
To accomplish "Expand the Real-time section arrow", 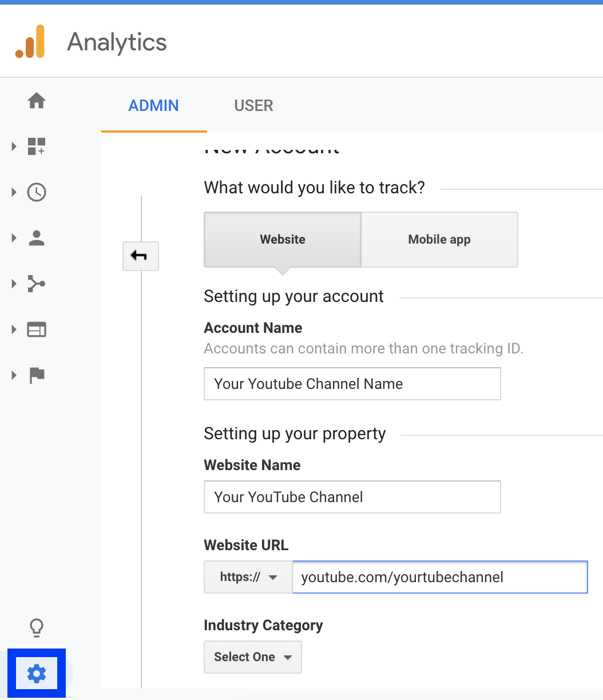I will click(x=14, y=192).
